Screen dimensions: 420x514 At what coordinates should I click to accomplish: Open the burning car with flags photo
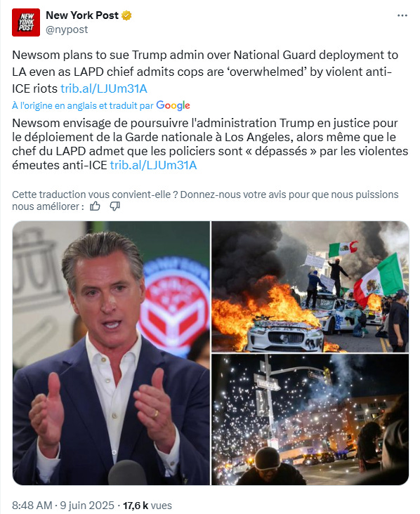point(310,286)
